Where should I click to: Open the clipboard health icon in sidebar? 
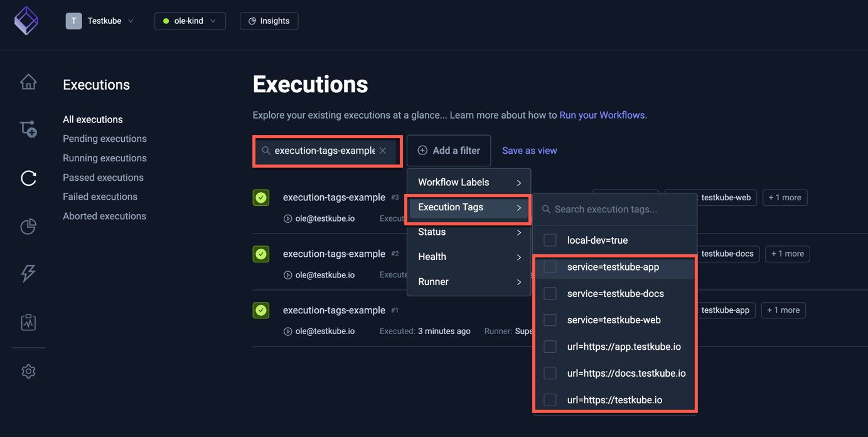coord(28,321)
